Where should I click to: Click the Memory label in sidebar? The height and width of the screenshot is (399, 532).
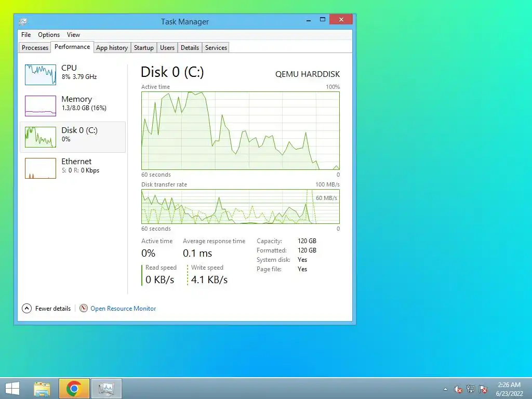77,99
